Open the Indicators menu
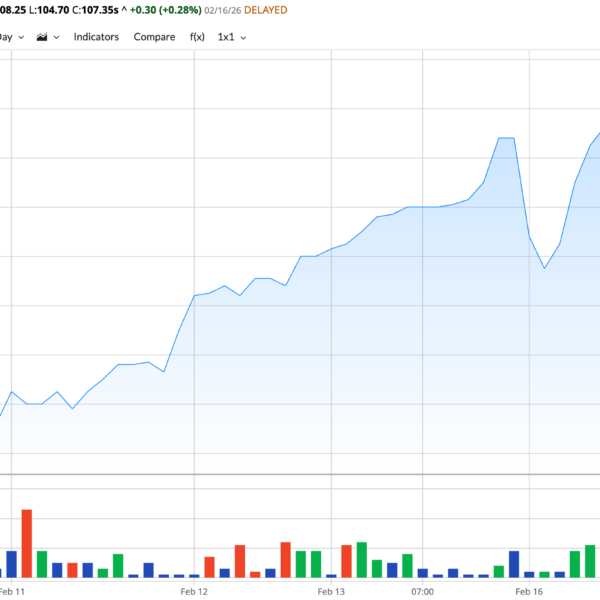Image resolution: width=600 pixels, height=600 pixels. tap(96, 37)
